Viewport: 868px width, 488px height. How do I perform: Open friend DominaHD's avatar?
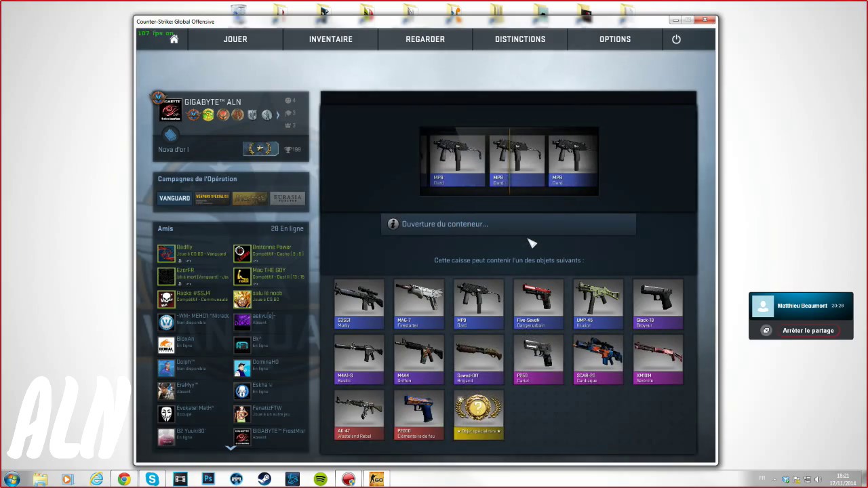[242, 369]
